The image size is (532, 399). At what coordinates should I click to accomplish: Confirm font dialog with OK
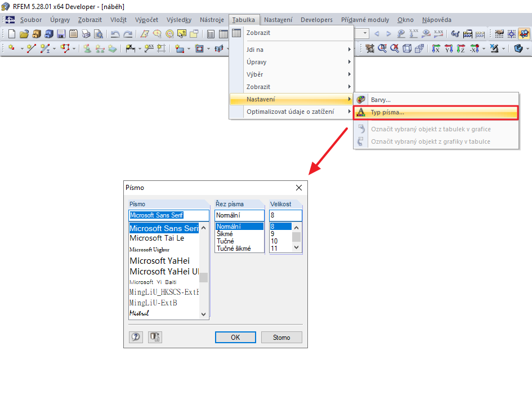[235, 337]
